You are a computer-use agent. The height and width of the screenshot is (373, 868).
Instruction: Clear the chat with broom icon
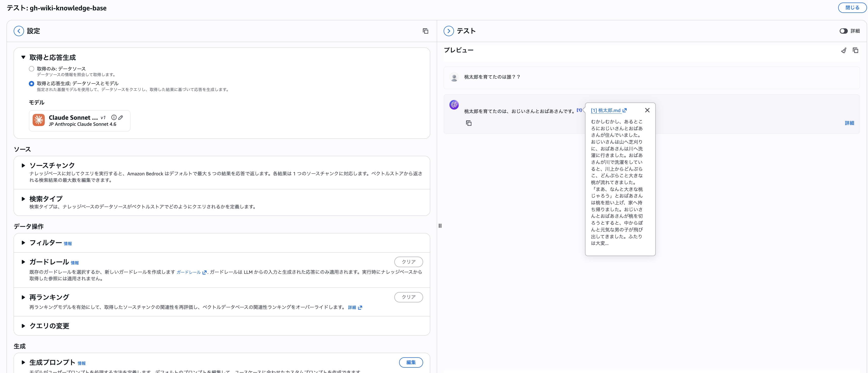pyautogui.click(x=843, y=51)
